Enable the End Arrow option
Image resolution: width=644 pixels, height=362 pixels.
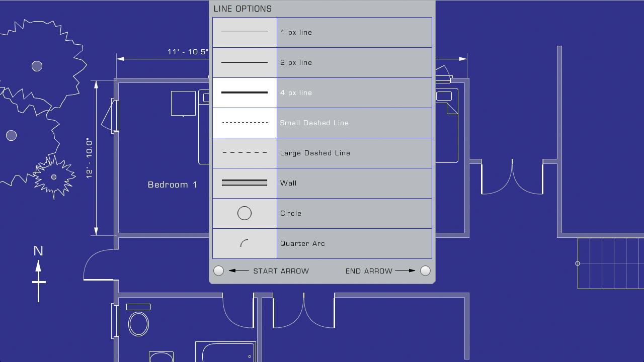pyautogui.click(x=425, y=270)
